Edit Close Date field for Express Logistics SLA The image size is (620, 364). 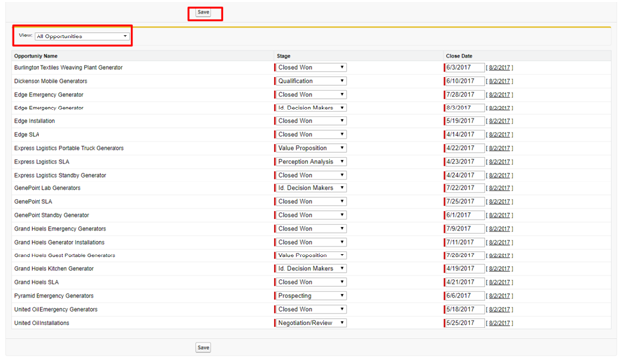coord(465,162)
